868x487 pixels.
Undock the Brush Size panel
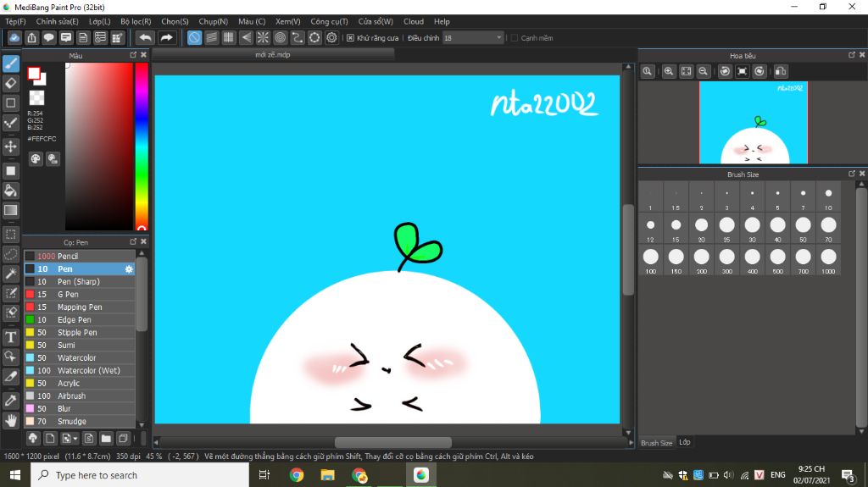(851, 174)
